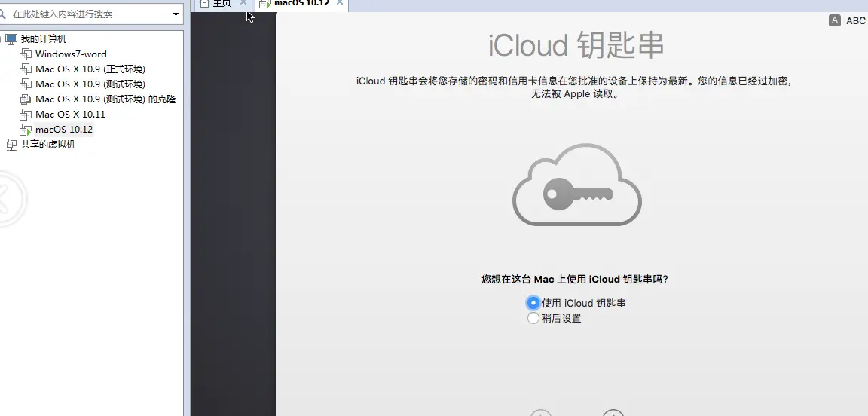
Task: Open the search box dropdown arrow
Action: [x=176, y=14]
